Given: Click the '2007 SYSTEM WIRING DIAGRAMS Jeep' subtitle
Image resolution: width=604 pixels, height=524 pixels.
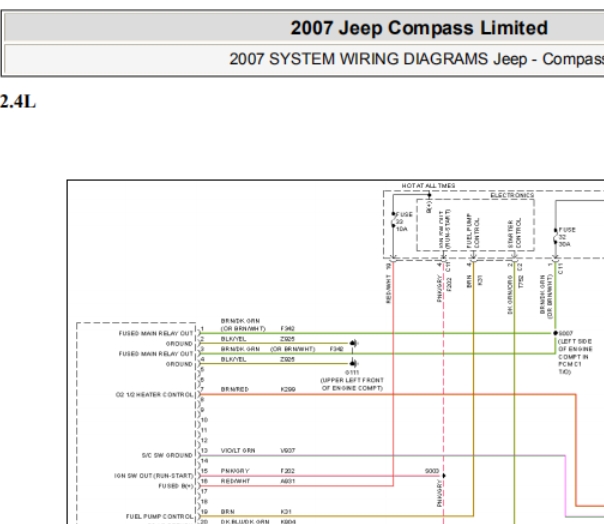Looking at the screenshot, I should [x=378, y=59].
